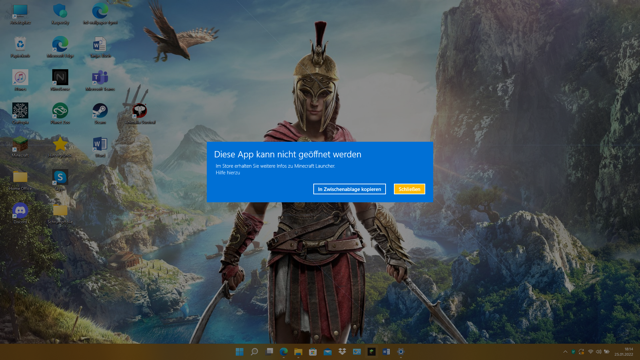The image size is (640, 360).
Task: Open the snowflake pattern desktop icon
Action: point(20,111)
